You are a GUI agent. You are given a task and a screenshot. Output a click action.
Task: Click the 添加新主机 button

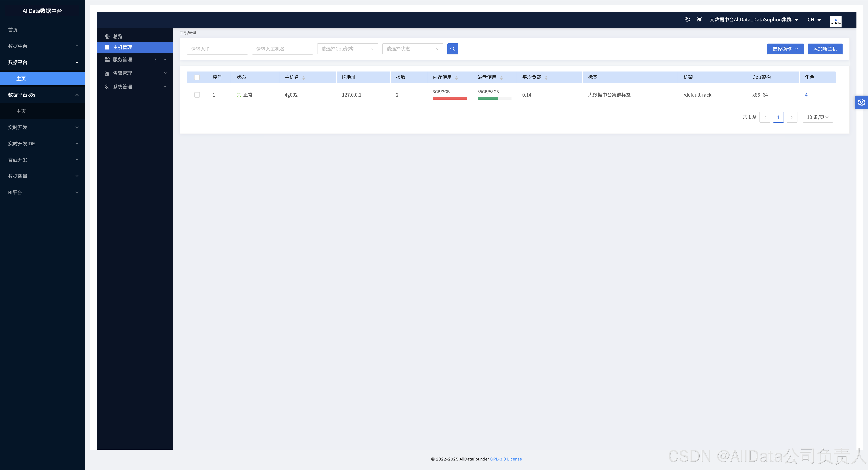(825, 49)
